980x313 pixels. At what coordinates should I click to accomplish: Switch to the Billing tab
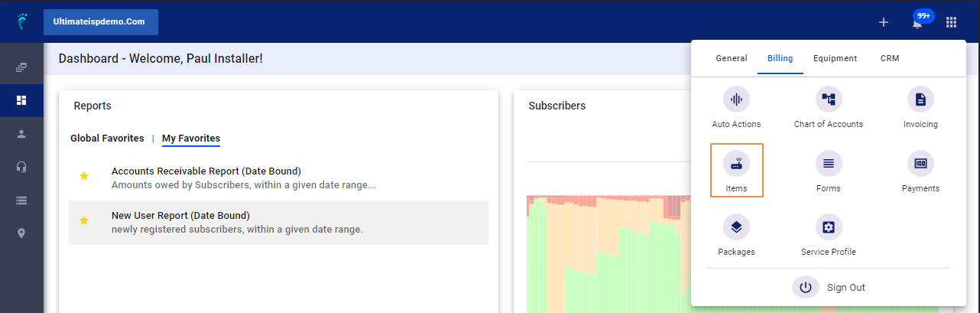(x=780, y=58)
